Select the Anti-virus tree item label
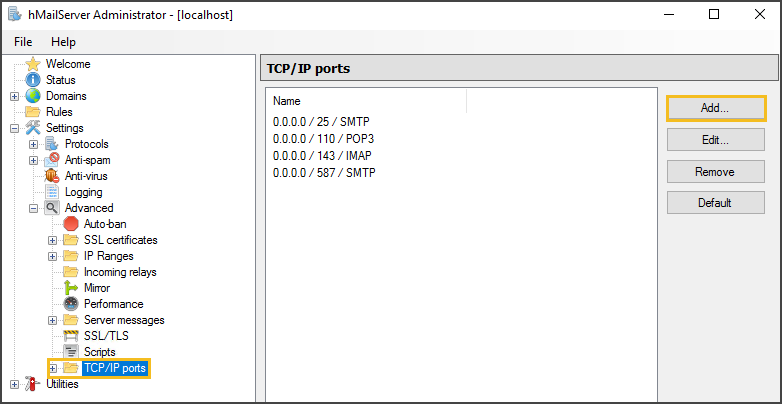 [86, 176]
